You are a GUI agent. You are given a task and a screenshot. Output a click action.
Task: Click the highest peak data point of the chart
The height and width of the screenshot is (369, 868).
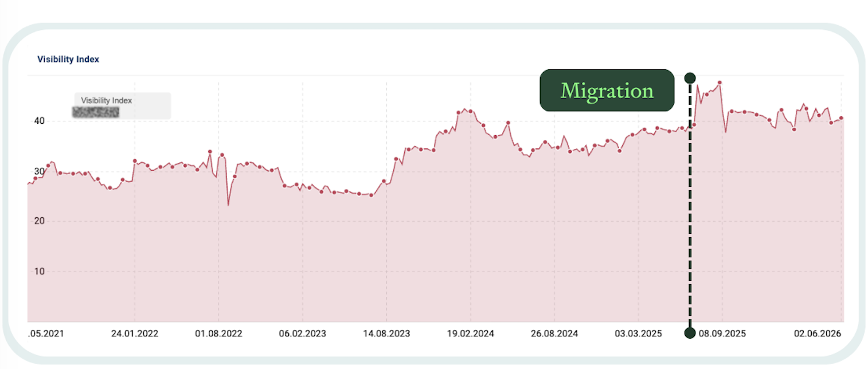(720, 83)
